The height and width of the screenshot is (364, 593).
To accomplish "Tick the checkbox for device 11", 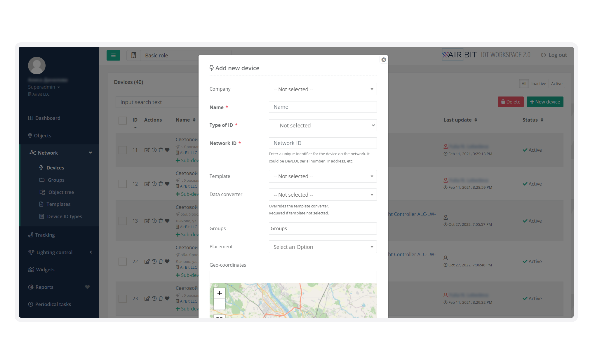I will (123, 150).
